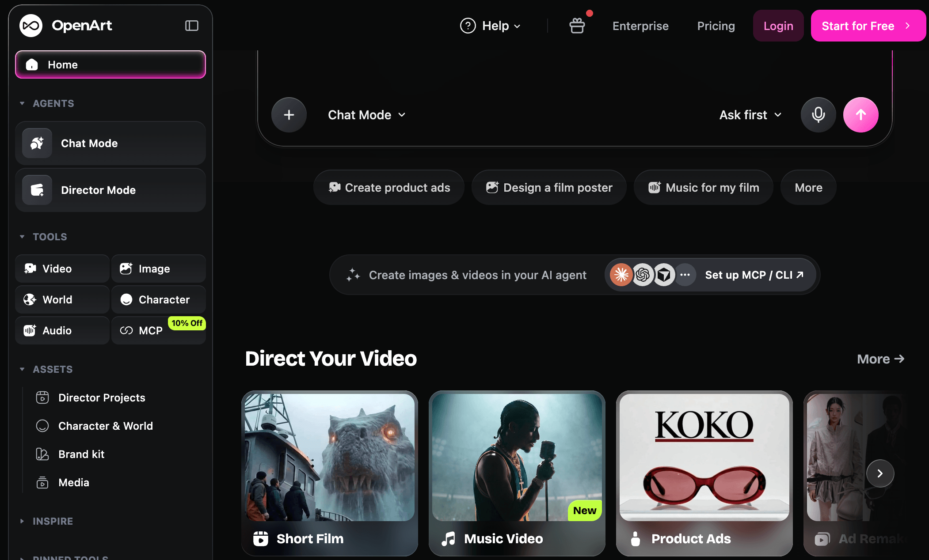Image resolution: width=929 pixels, height=560 pixels.
Task: Expand the Help menu
Action: 490,26
